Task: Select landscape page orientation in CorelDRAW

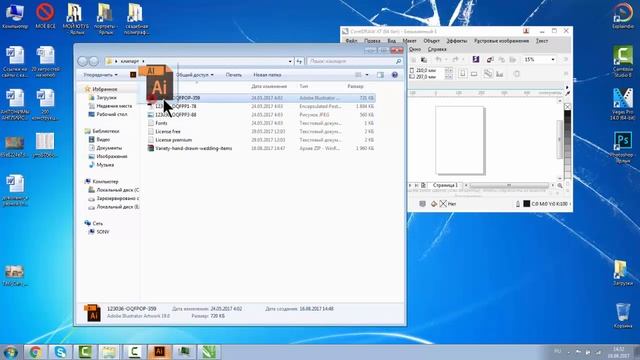Action: (474, 74)
